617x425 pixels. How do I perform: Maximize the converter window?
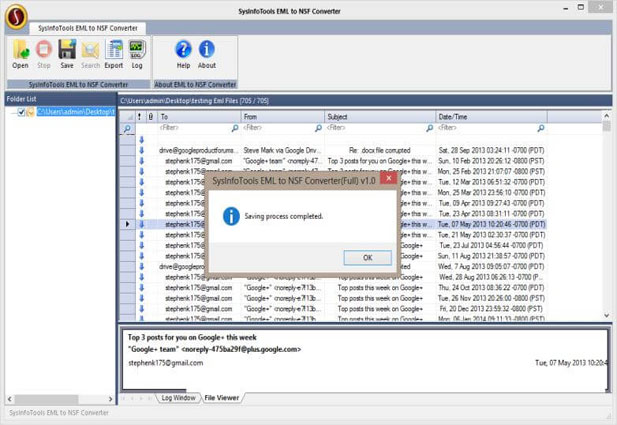[581, 7]
